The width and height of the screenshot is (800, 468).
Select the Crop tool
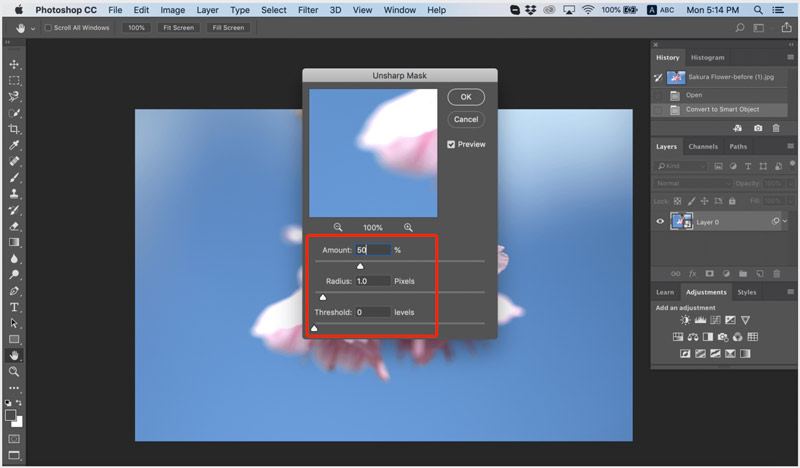14,129
